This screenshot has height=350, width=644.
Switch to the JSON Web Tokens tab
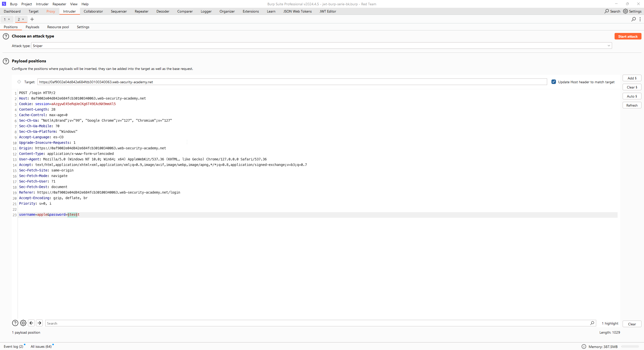[x=297, y=11]
